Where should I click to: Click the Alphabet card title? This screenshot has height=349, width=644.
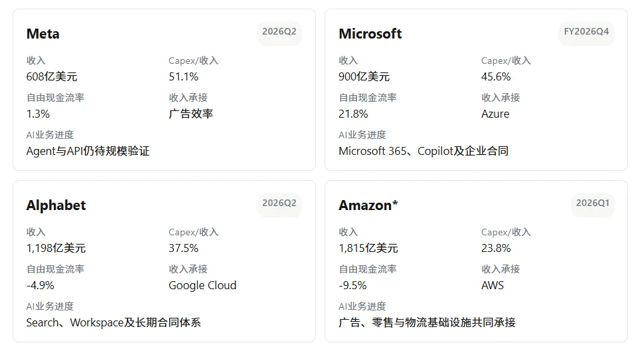56,205
